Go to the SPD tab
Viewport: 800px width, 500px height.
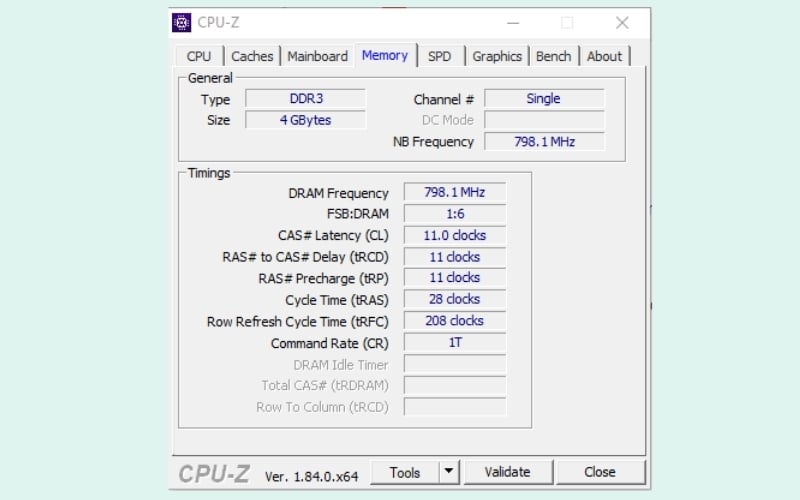click(x=440, y=56)
